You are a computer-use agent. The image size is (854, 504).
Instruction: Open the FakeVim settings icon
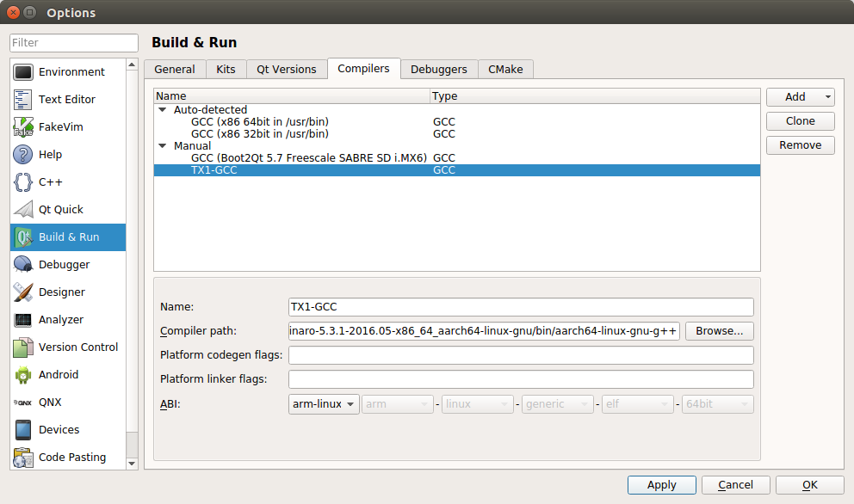pyautogui.click(x=23, y=127)
